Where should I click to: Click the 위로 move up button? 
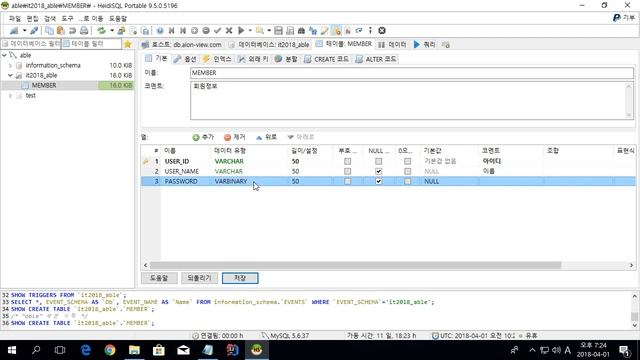(266, 137)
